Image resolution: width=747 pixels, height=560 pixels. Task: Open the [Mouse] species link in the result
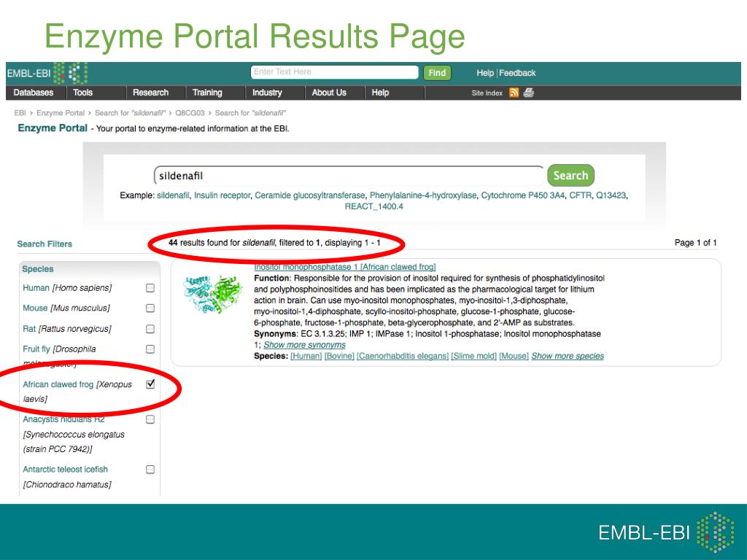(514, 356)
